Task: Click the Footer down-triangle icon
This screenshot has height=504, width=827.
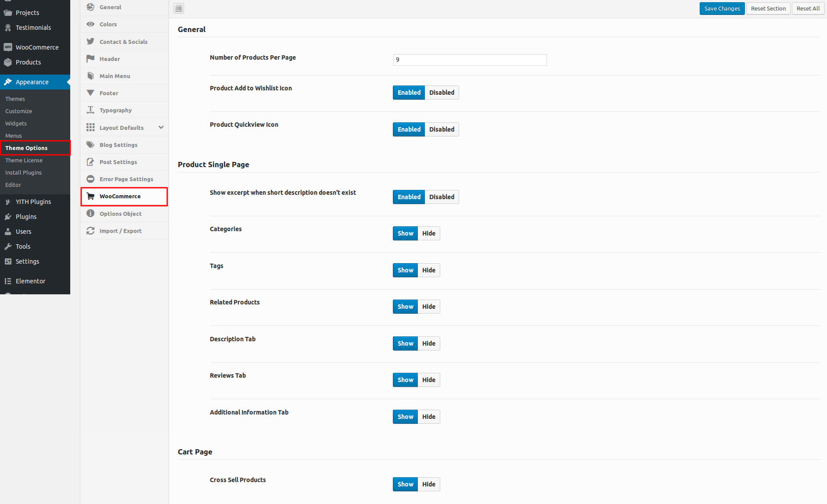Action: [x=90, y=93]
